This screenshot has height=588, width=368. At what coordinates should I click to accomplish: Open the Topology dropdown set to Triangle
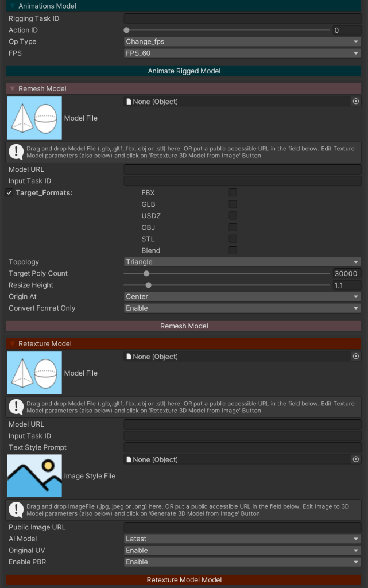click(242, 262)
